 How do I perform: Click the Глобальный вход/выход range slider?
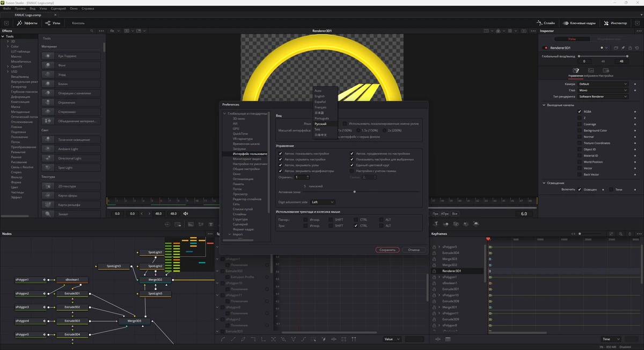pyautogui.click(x=603, y=56)
